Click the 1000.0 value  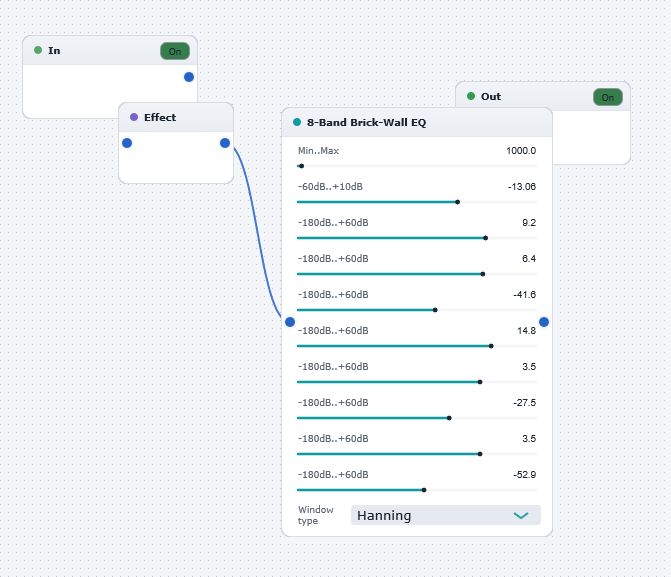point(521,151)
